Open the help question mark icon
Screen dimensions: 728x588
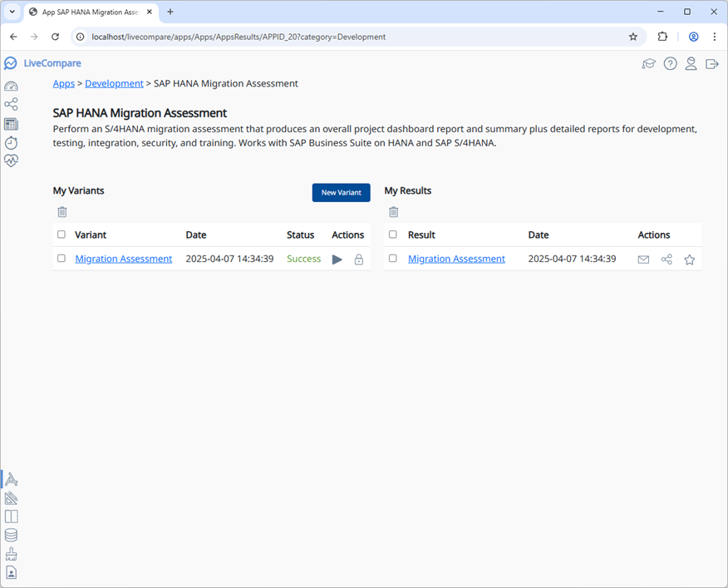click(670, 64)
